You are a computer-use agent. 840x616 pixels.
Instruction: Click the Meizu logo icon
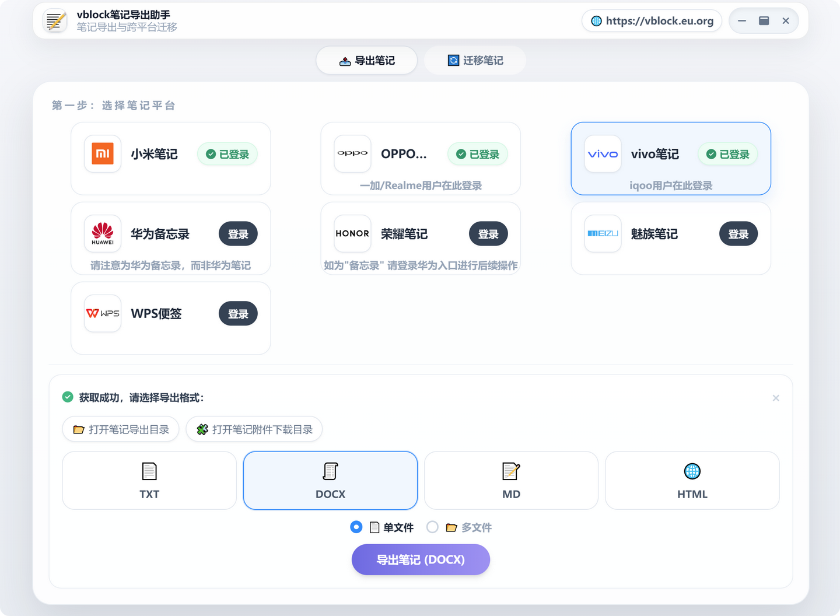(603, 234)
